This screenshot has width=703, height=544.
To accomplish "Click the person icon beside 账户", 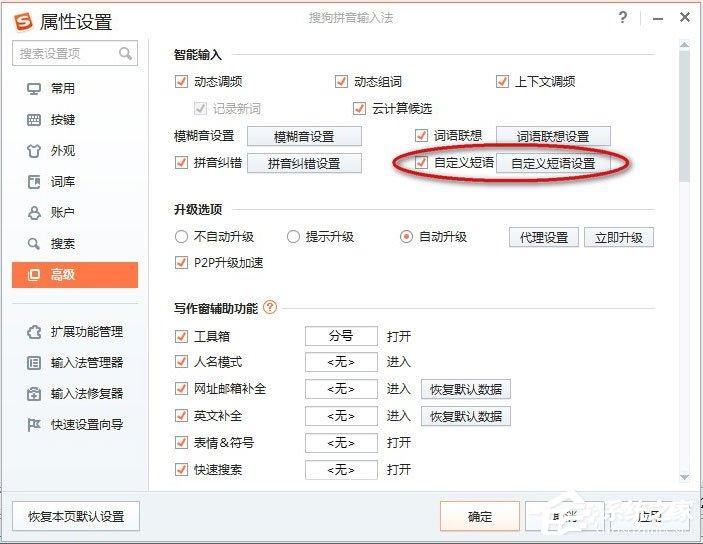I will 34,213.
